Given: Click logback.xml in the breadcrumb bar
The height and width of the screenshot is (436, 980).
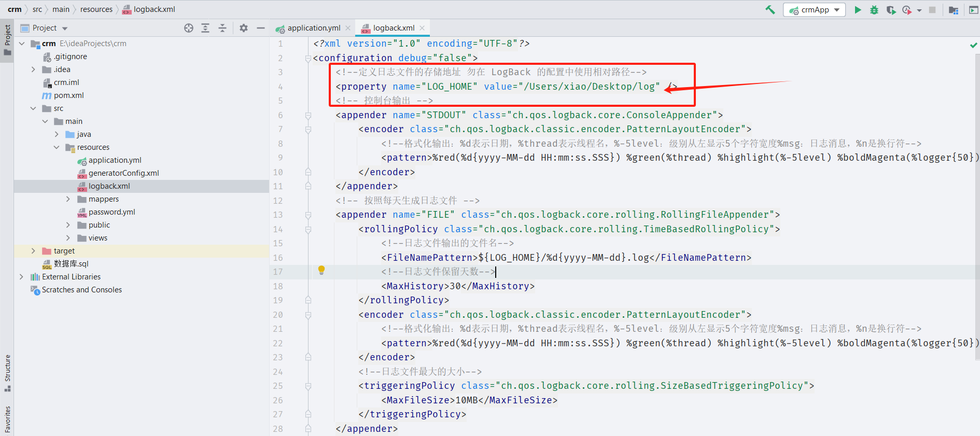Looking at the screenshot, I should point(149,9).
